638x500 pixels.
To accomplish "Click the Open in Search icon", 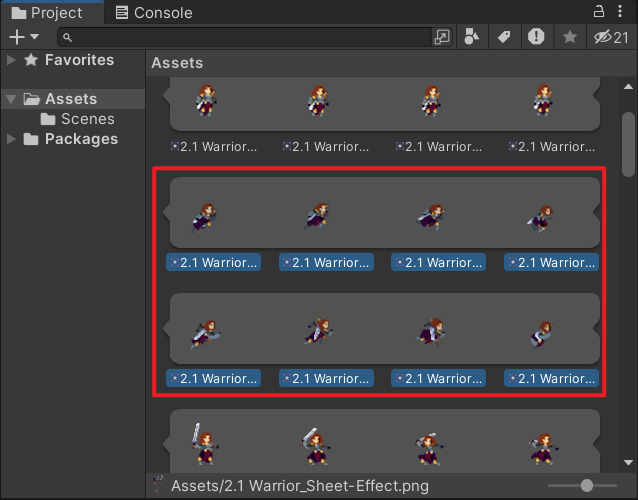I will coord(442,37).
